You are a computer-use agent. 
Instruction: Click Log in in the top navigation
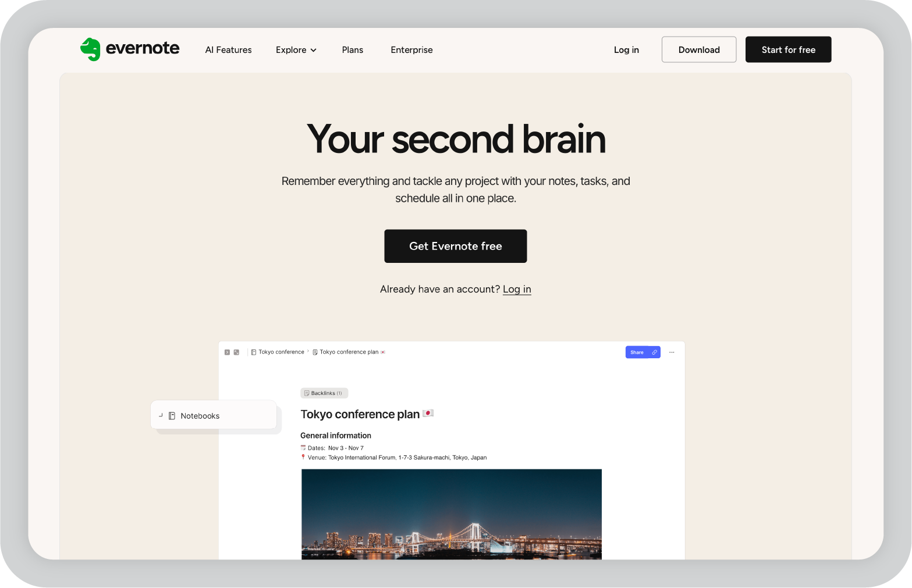626,50
